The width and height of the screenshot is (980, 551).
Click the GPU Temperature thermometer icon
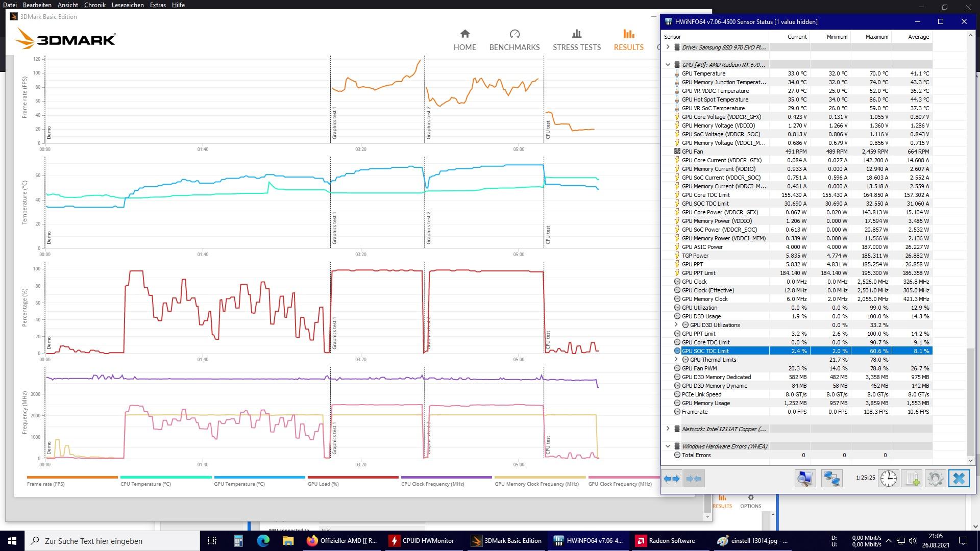[677, 73]
